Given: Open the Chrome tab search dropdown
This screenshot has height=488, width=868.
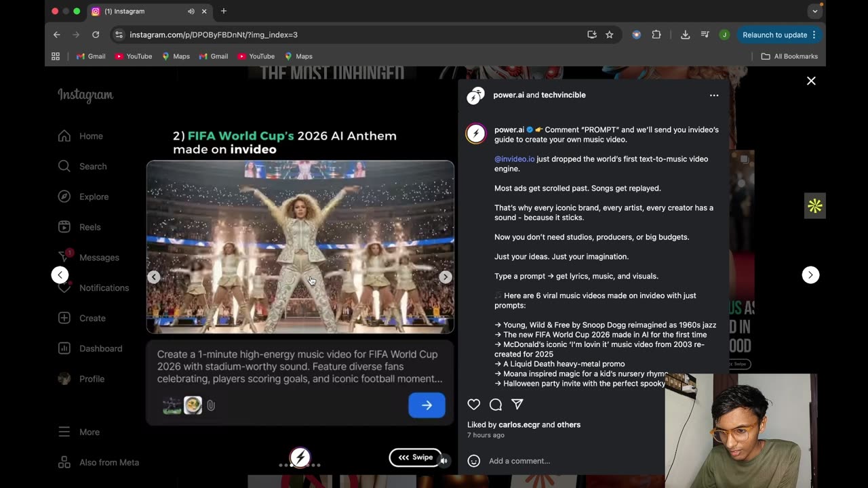Looking at the screenshot, I should click(x=815, y=11).
